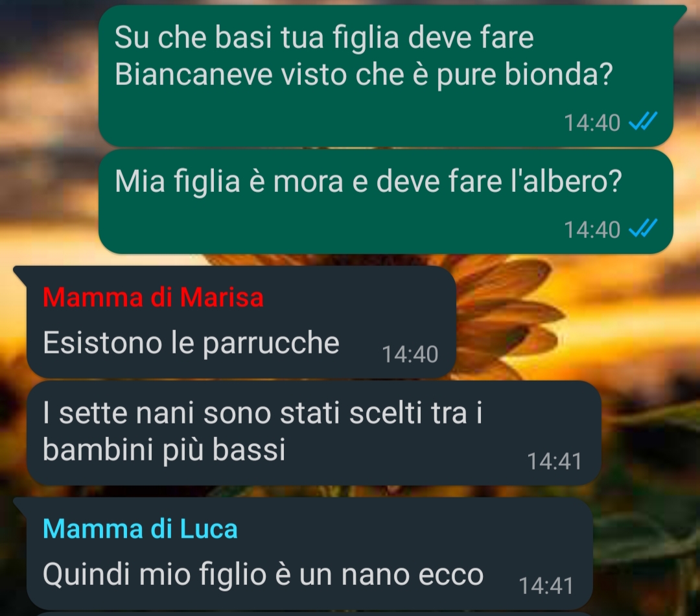The height and width of the screenshot is (616, 700).
Task: Tap the blue read-receipt checkmarks on Biancaneve message
Action: tap(643, 121)
